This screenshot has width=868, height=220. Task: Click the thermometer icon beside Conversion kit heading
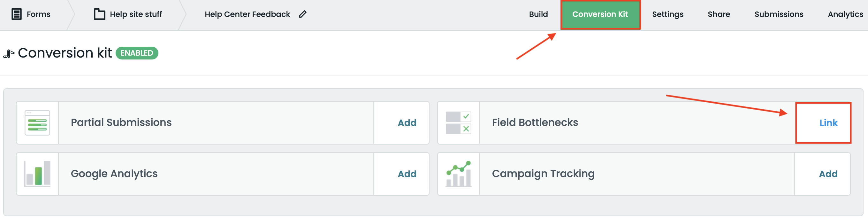[8, 53]
